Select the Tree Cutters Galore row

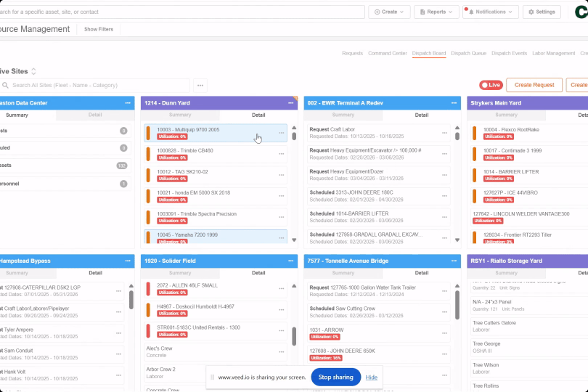tap(529, 326)
